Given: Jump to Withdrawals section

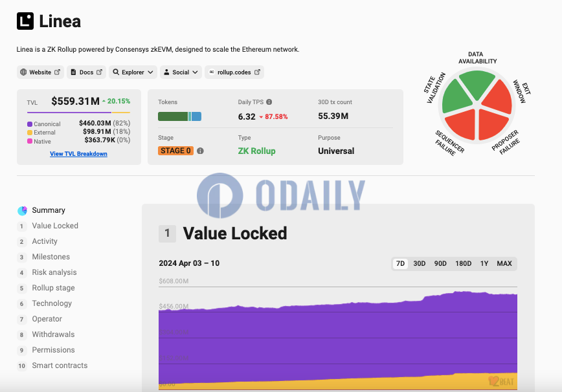Looking at the screenshot, I should (x=53, y=334).
